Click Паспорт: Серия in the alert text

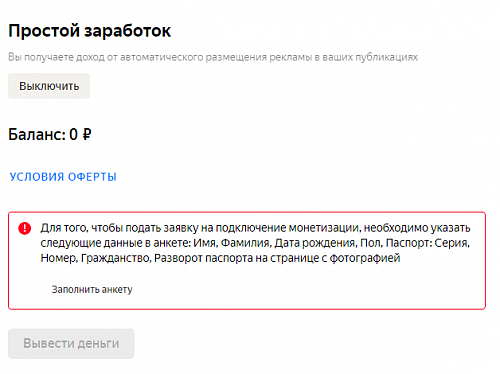pyautogui.click(x=427, y=243)
